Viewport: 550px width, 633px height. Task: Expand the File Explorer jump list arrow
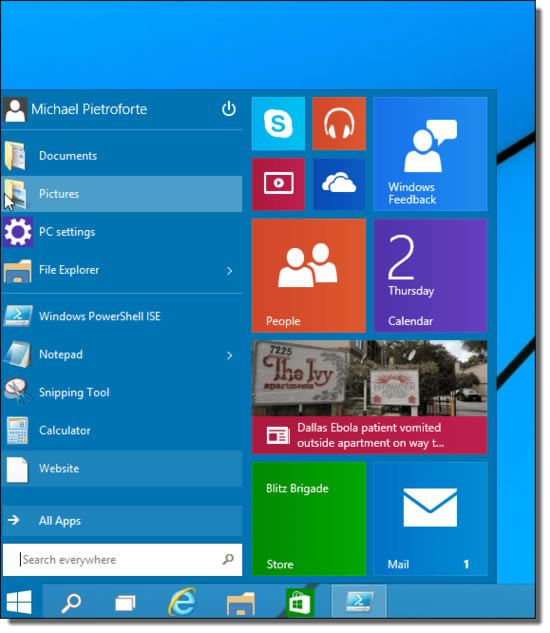pos(229,271)
